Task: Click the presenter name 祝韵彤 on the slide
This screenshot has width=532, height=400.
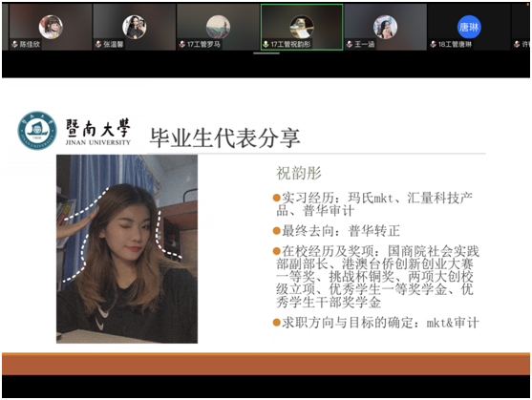Action: coord(299,173)
